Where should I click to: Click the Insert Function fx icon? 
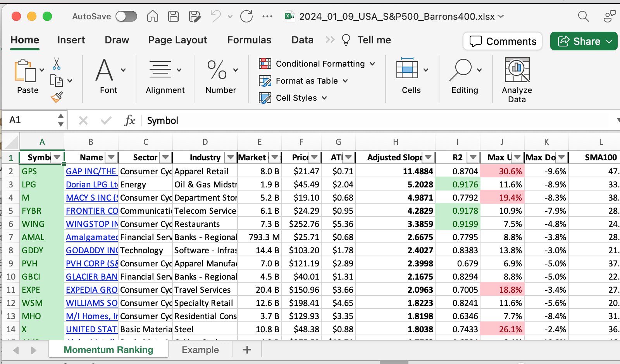click(x=129, y=120)
